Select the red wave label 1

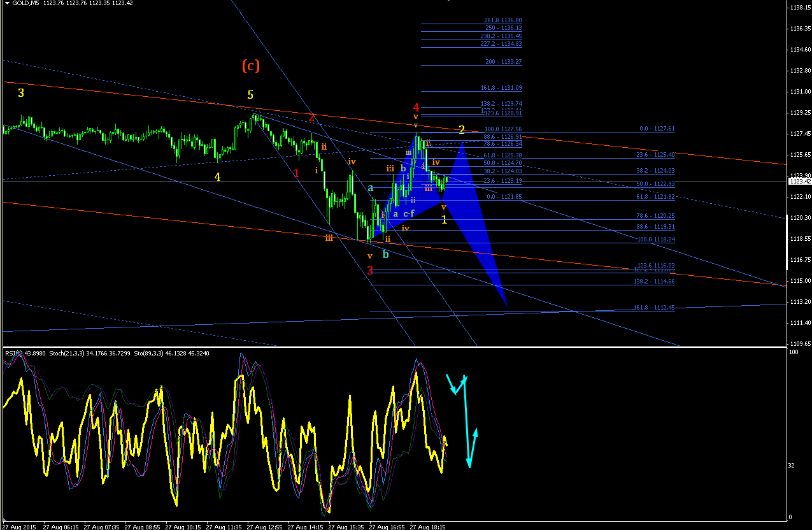pyautogui.click(x=296, y=173)
